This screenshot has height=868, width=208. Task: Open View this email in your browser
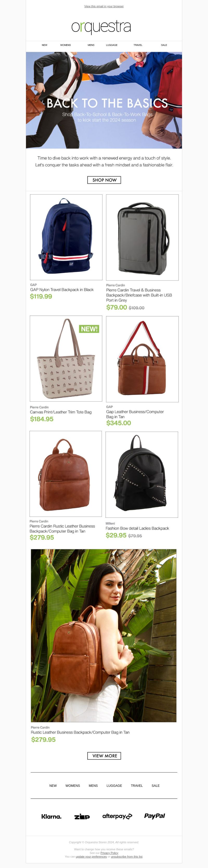coord(104,7)
